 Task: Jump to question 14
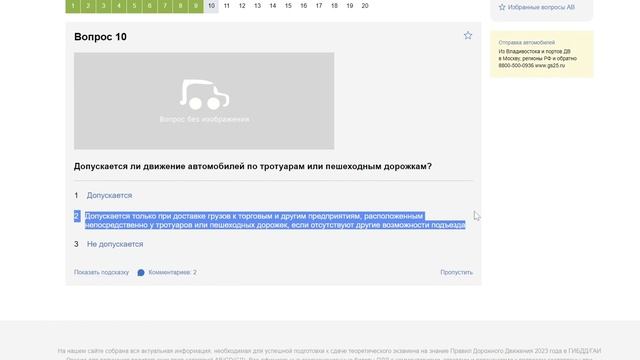(x=273, y=6)
